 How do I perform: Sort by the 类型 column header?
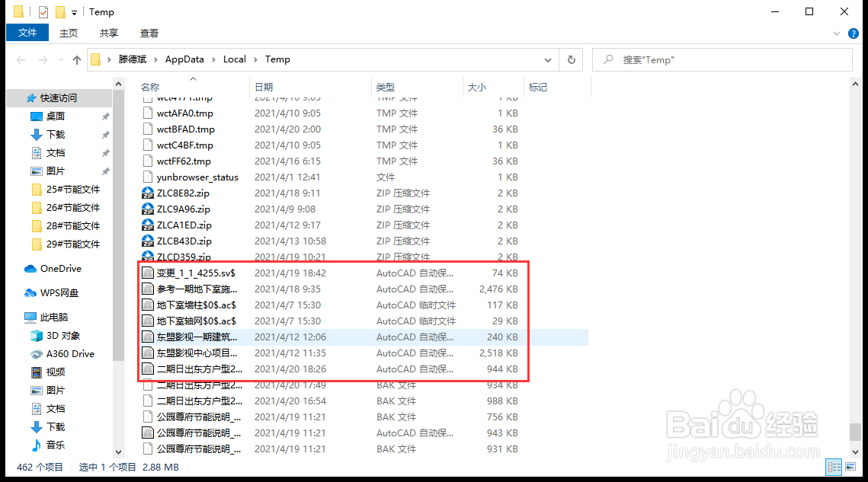pyautogui.click(x=386, y=87)
